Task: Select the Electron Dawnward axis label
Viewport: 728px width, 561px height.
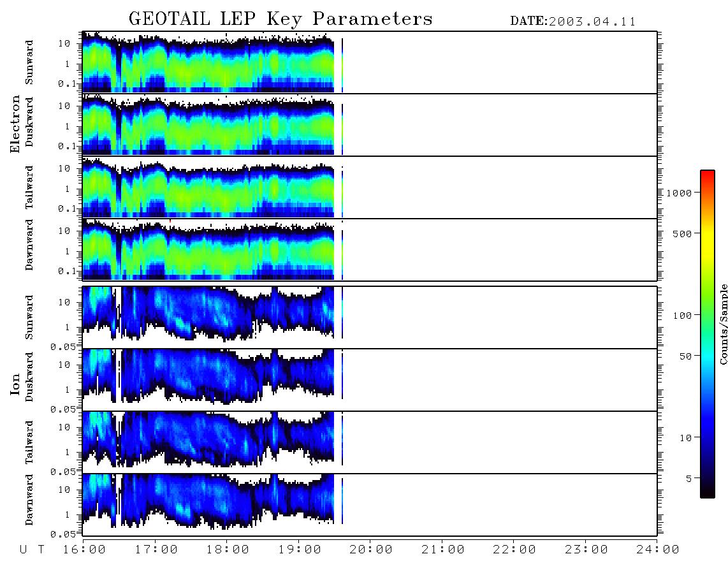Action: (x=29, y=245)
